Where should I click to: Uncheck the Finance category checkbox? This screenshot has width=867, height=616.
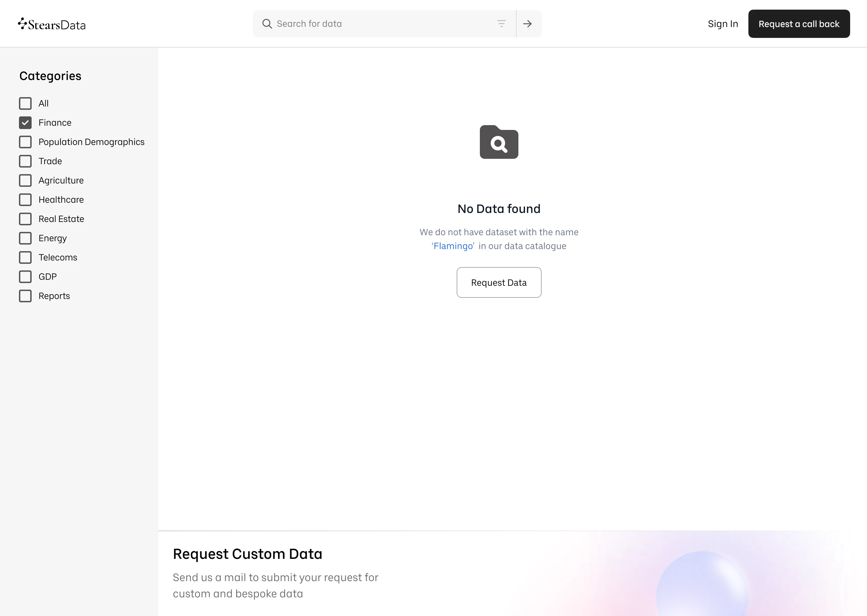pyautogui.click(x=25, y=123)
